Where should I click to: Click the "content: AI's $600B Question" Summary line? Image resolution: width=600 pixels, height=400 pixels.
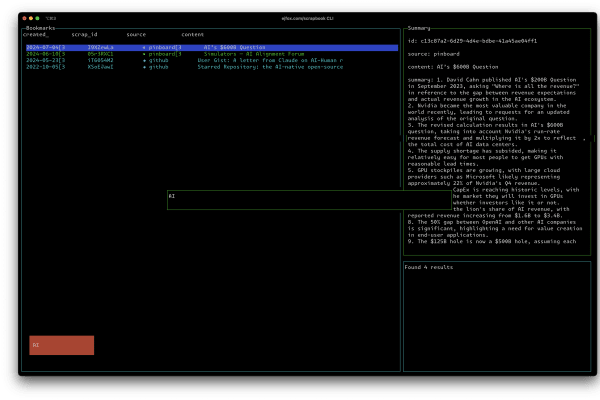point(453,67)
